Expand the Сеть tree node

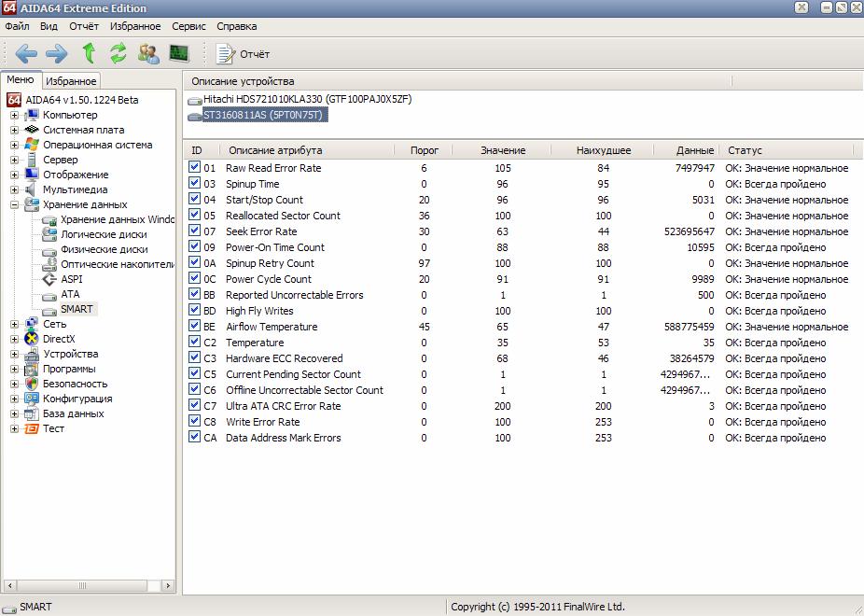tap(14, 324)
